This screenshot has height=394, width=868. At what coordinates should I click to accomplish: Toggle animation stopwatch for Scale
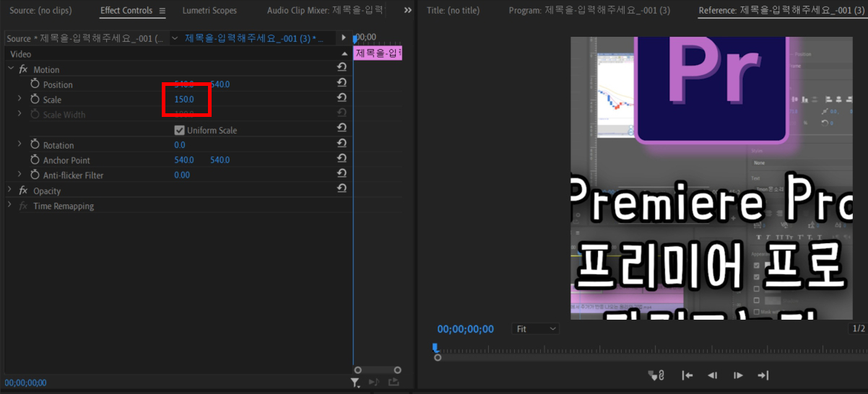coord(35,99)
